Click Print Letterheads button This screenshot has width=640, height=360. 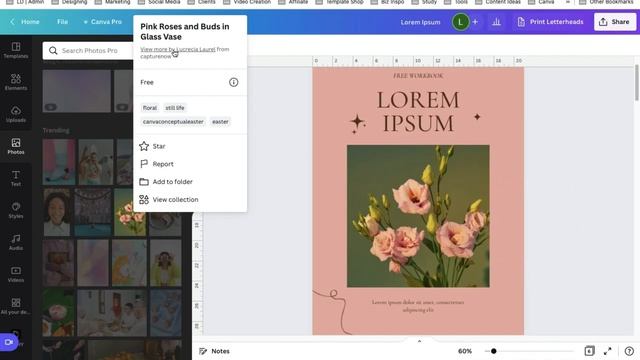551,22
